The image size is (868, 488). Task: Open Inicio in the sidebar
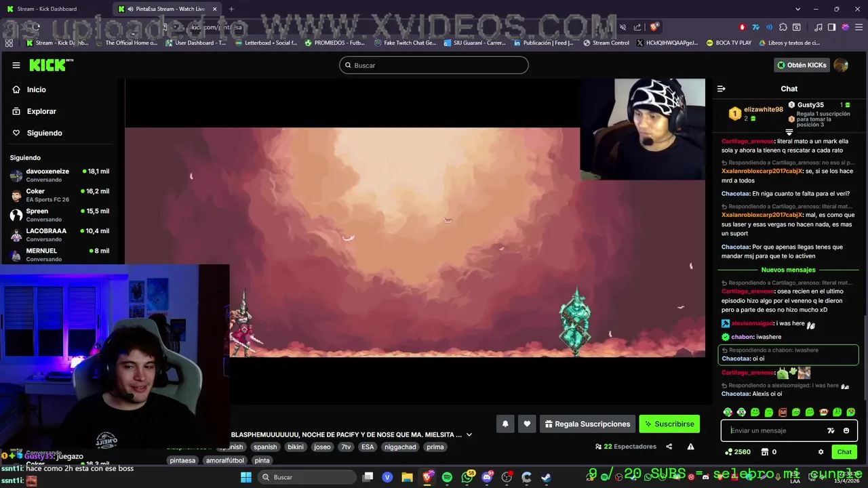(29, 89)
